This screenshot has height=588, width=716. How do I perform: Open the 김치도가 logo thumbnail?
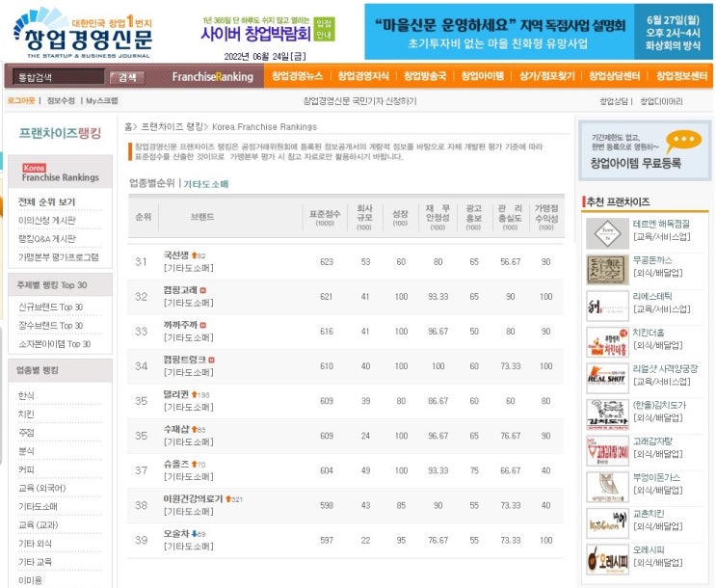[x=607, y=414]
